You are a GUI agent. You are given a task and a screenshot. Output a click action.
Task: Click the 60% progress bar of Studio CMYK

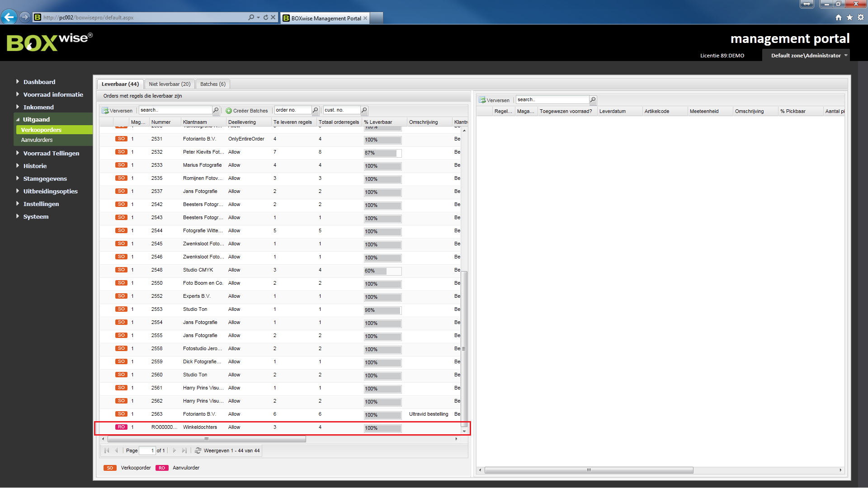click(x=382, y=271)
